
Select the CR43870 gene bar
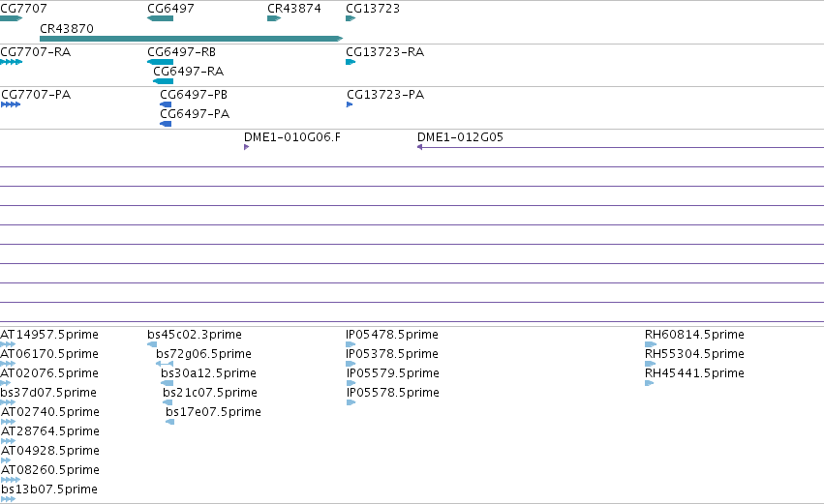(x=192, y=39)
